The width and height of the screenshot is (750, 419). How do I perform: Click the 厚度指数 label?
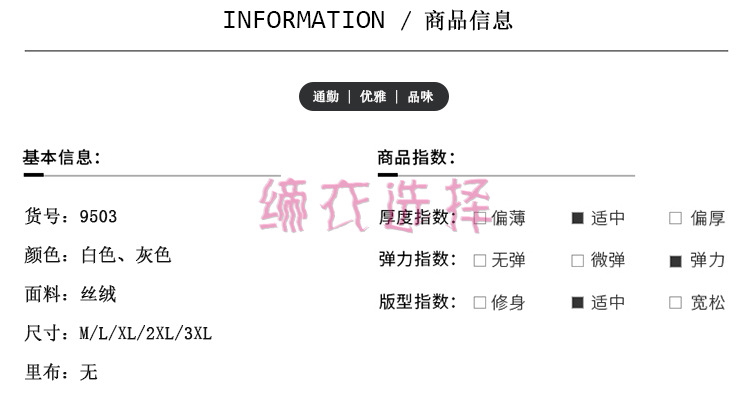[417, 218]
